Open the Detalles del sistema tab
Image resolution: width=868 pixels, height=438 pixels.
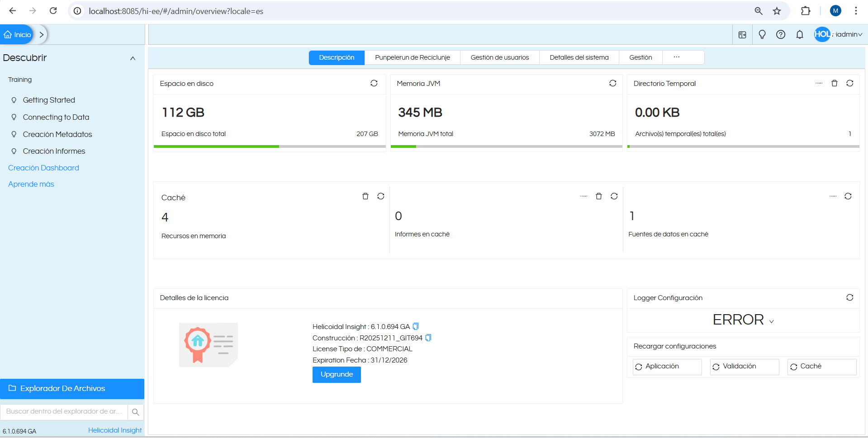pos(579,57)
